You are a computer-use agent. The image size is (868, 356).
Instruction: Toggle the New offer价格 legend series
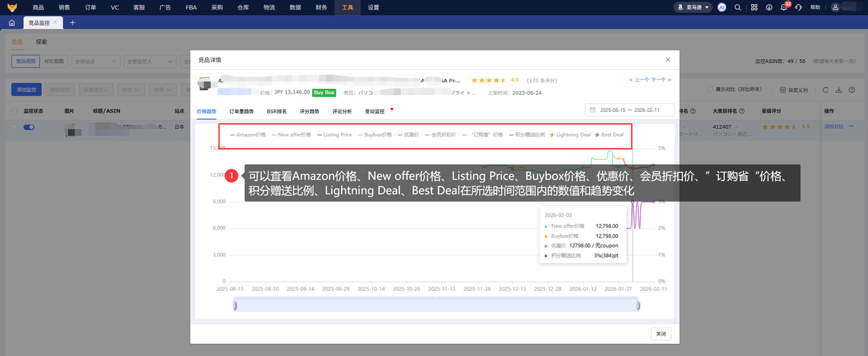292,134
